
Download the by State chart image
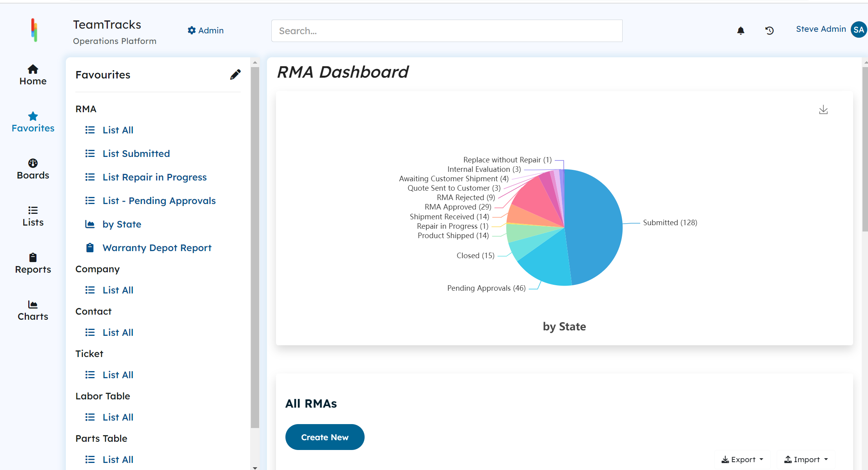(824, 110)
